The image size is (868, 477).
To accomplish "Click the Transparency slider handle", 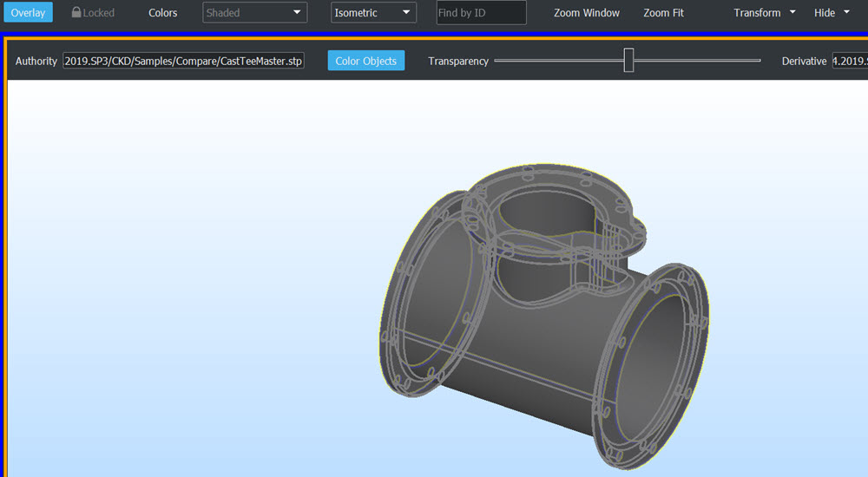I will (628, 61).
